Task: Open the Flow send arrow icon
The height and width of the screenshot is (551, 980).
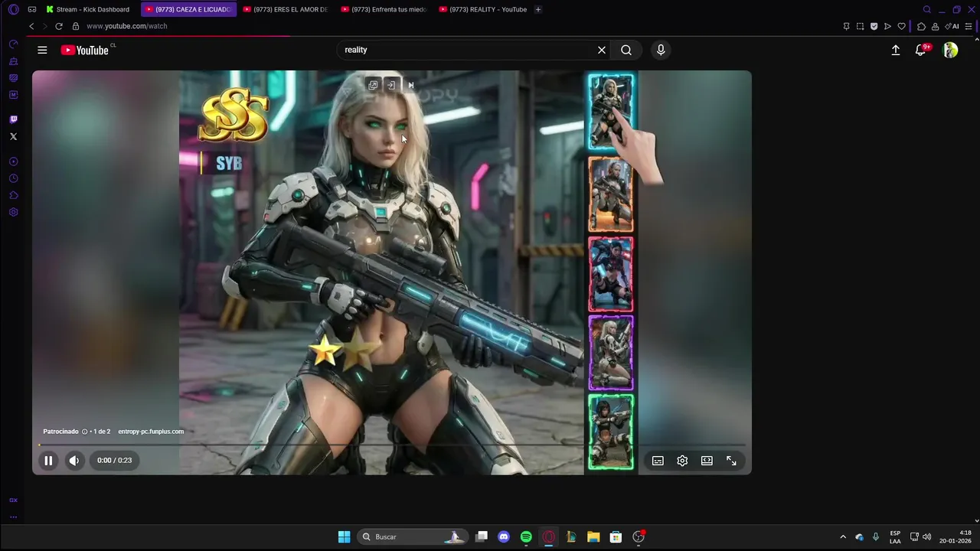Action: coord(887,26)
